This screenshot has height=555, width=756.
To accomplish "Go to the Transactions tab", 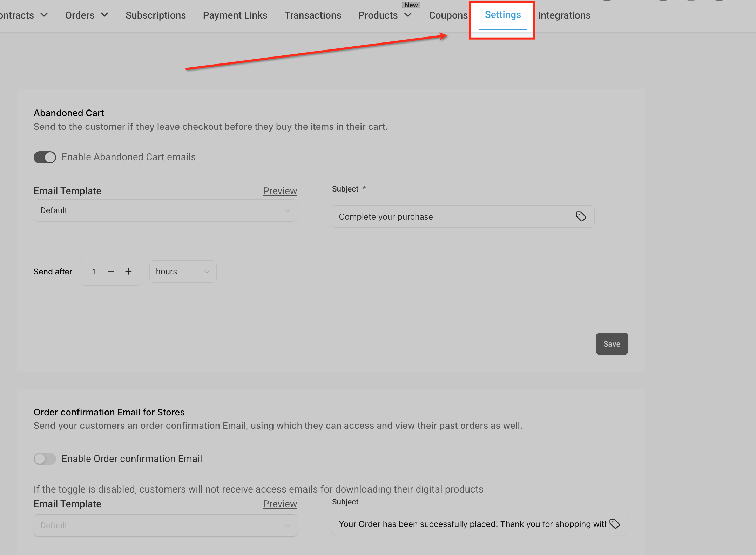I will [x=313, y=15].
